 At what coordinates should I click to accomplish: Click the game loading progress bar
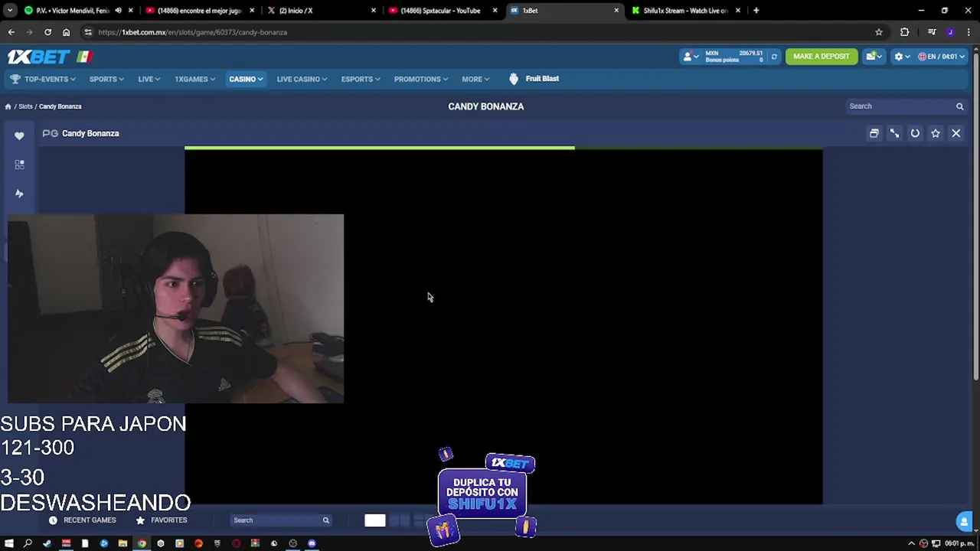point(503,148)
